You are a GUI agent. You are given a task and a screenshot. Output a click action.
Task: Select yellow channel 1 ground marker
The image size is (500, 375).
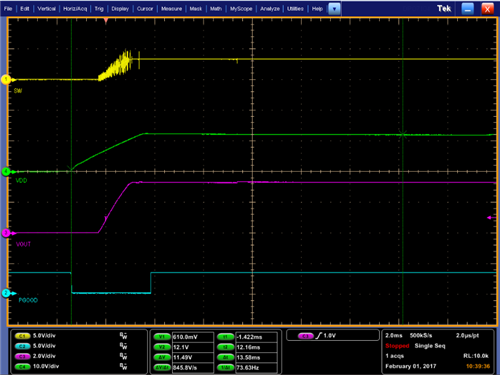coord(6,79)
